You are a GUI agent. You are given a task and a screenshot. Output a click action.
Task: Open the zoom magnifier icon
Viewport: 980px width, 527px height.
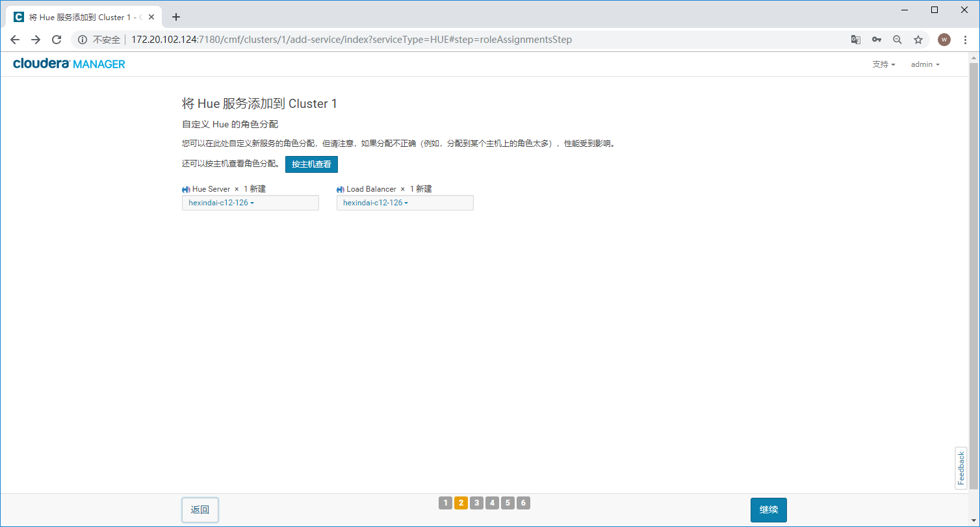point(897,40)
